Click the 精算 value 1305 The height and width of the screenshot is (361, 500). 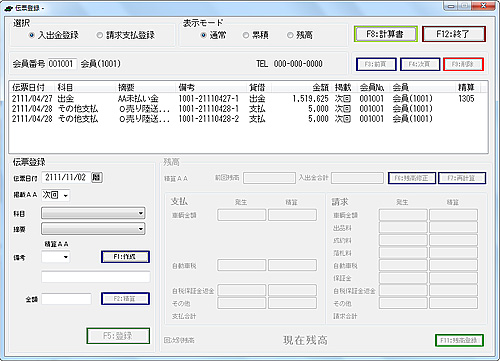466,99
